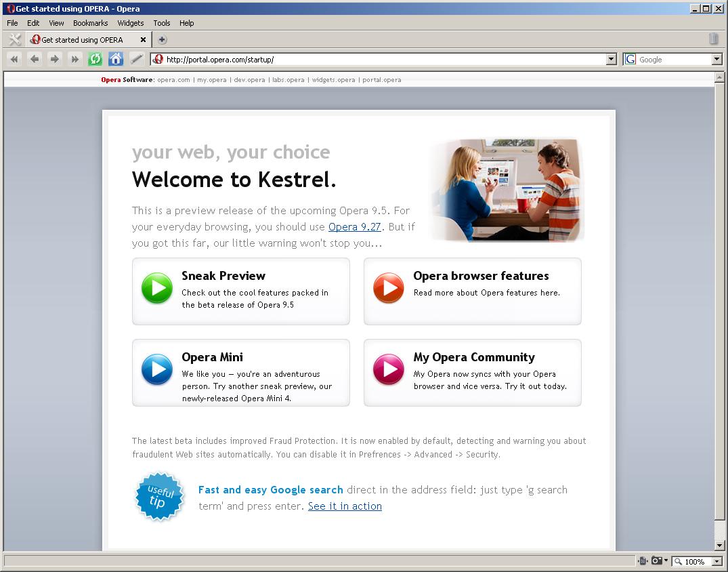The image size is (728, 572).
Task: Open the widgets.opera header link
Action: [333, 80]
